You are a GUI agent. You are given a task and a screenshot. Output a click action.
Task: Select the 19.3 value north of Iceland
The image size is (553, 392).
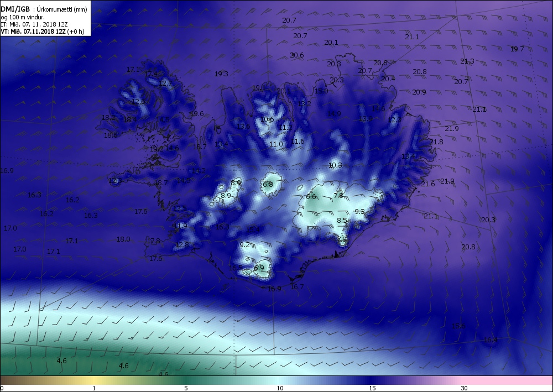coord(221,74)
